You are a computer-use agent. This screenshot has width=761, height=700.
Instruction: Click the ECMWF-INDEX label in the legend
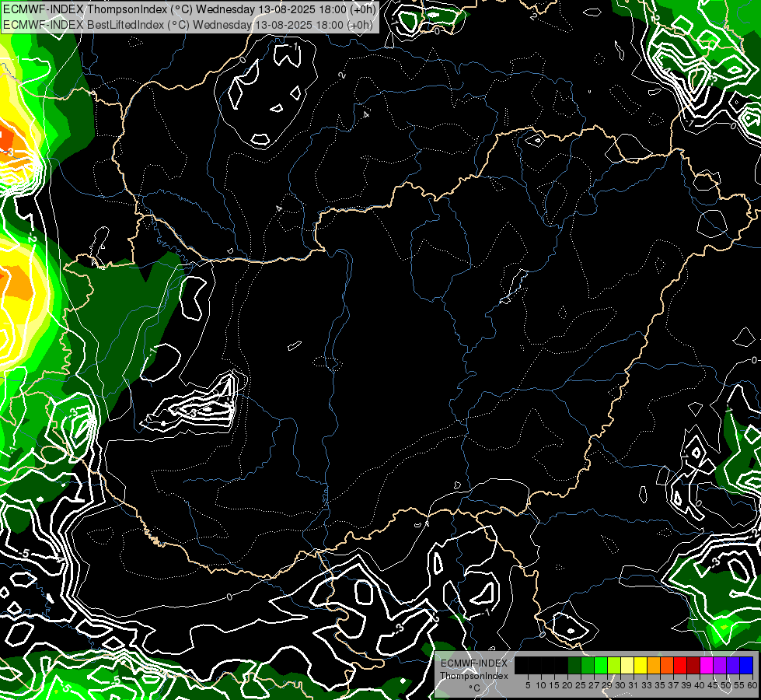coord(474,663)
